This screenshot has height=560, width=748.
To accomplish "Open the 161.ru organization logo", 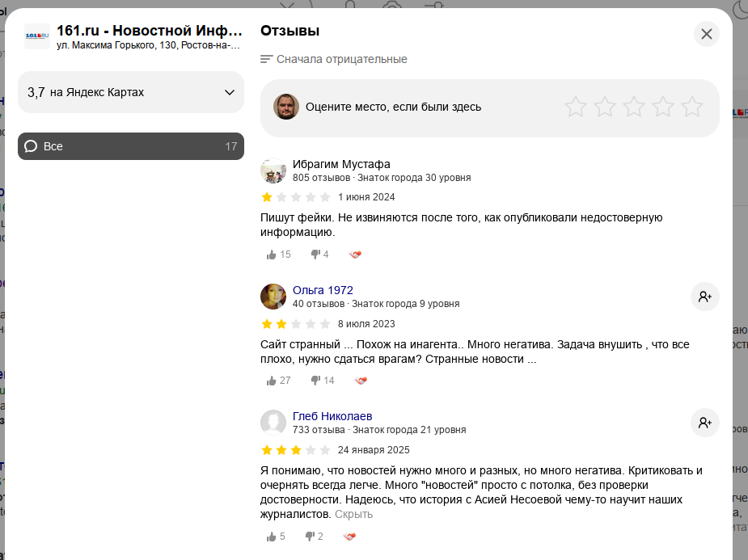I will 37,36.
